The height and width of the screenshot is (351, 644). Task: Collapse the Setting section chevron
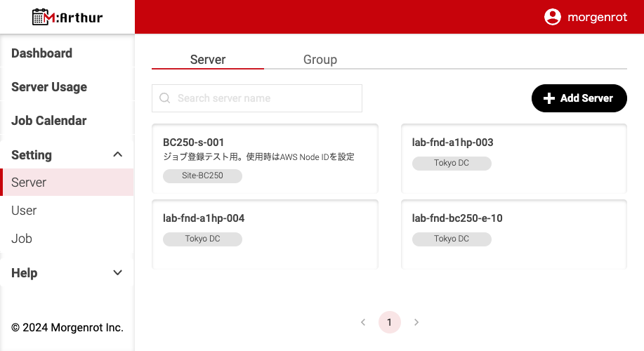(x=118, y=154)
